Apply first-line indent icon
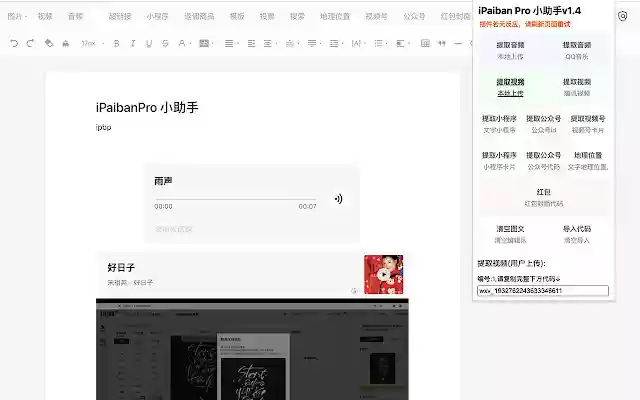 [251, 43]
